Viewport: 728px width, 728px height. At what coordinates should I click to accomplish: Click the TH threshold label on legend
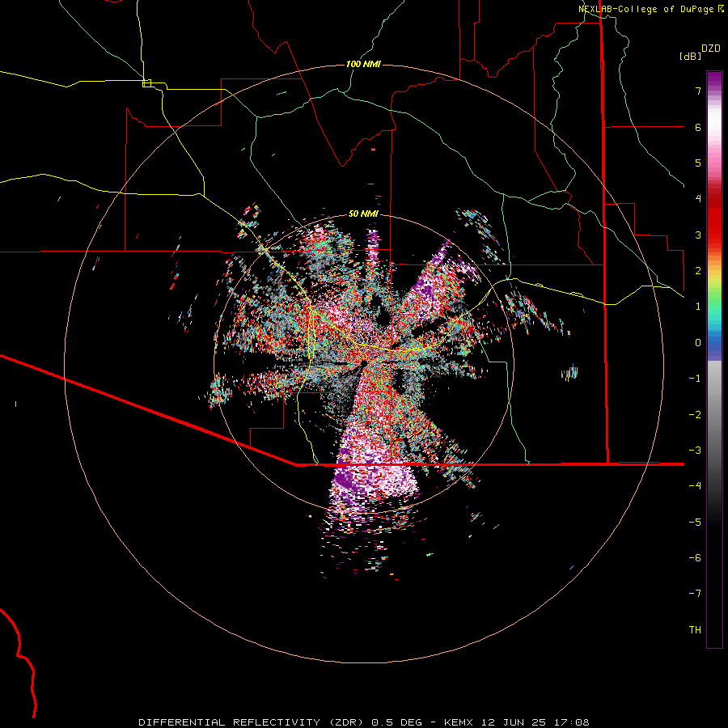click(x=695, y=630)
